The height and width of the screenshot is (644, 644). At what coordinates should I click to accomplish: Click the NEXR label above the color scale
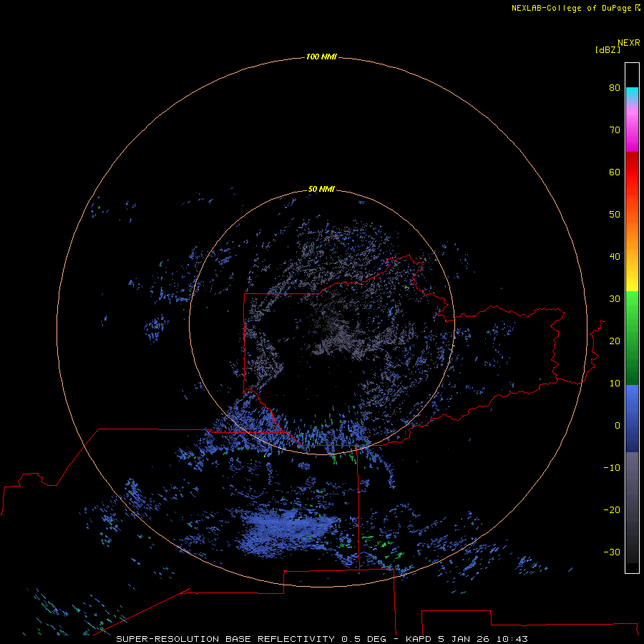[x=629, y=43]
